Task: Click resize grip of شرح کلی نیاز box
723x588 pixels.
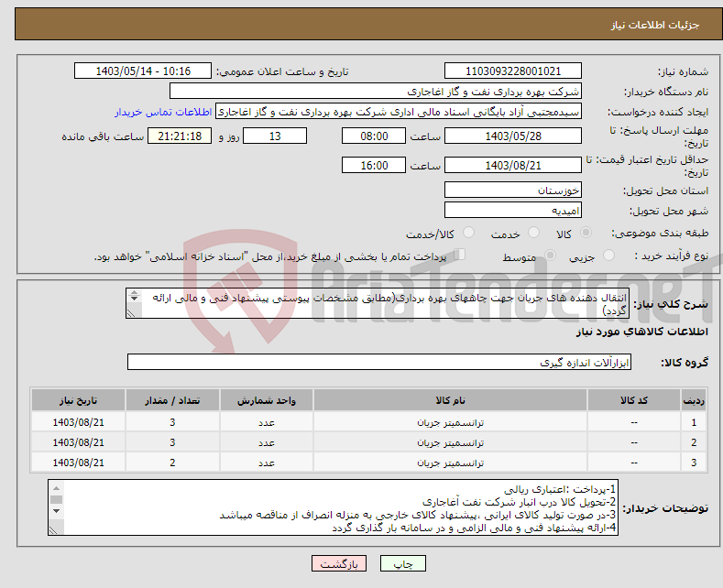Action: click(x=131, y=313)
